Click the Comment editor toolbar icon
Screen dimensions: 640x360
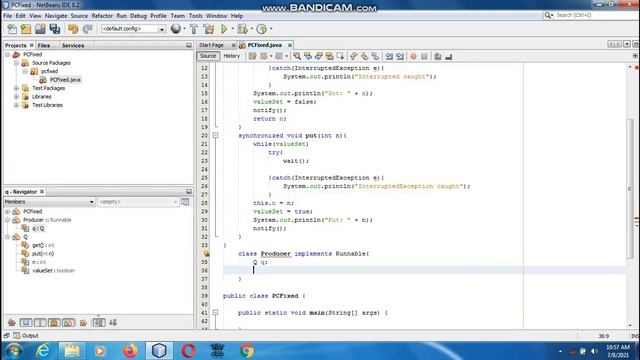pos(438,56)
